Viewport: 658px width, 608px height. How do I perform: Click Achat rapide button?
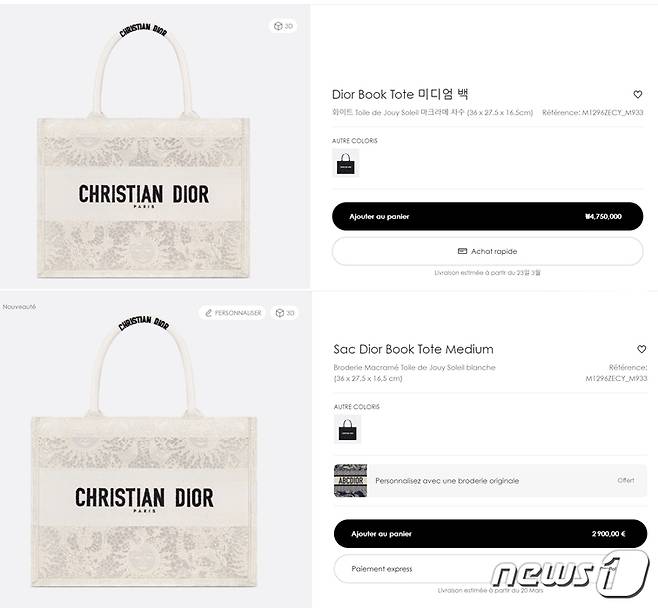tap(487, 251)
